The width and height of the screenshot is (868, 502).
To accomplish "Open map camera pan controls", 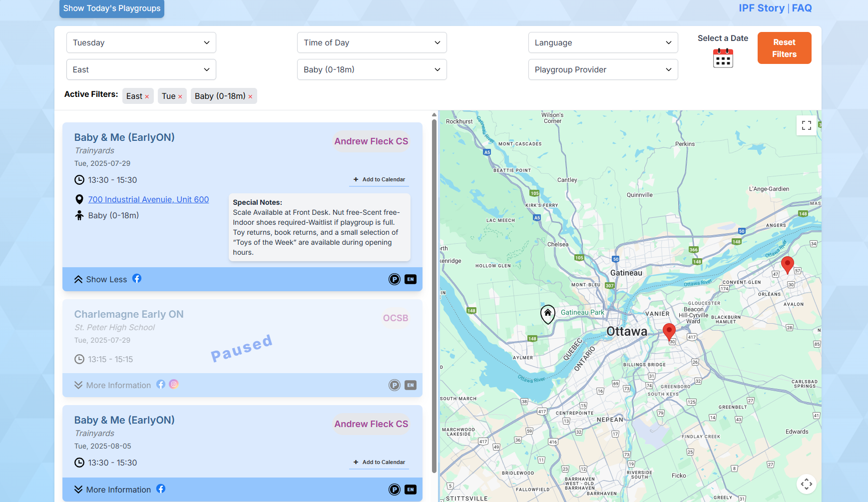I will click(x=807, y=484).
